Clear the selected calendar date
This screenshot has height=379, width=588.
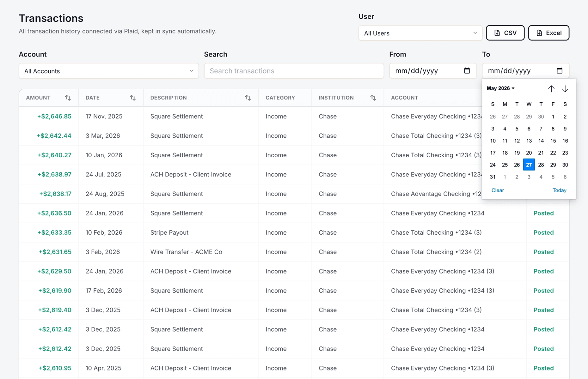[x=498, y=190]
